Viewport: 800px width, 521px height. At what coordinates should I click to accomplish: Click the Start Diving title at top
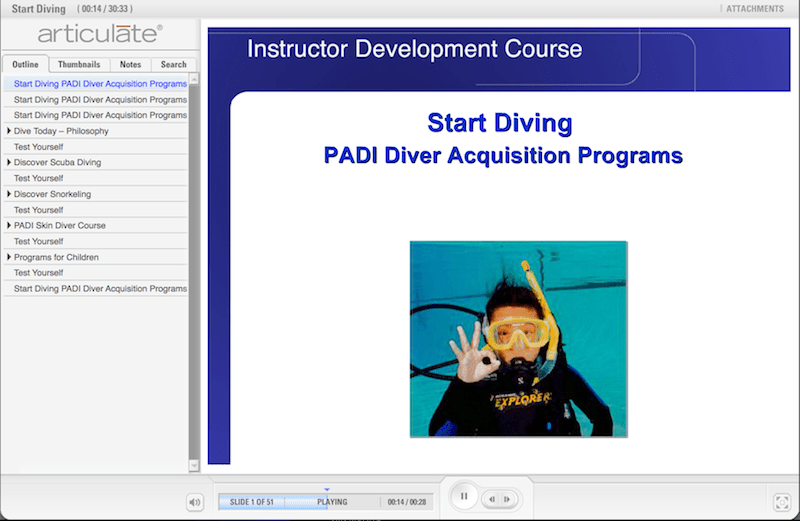point(39,9)
